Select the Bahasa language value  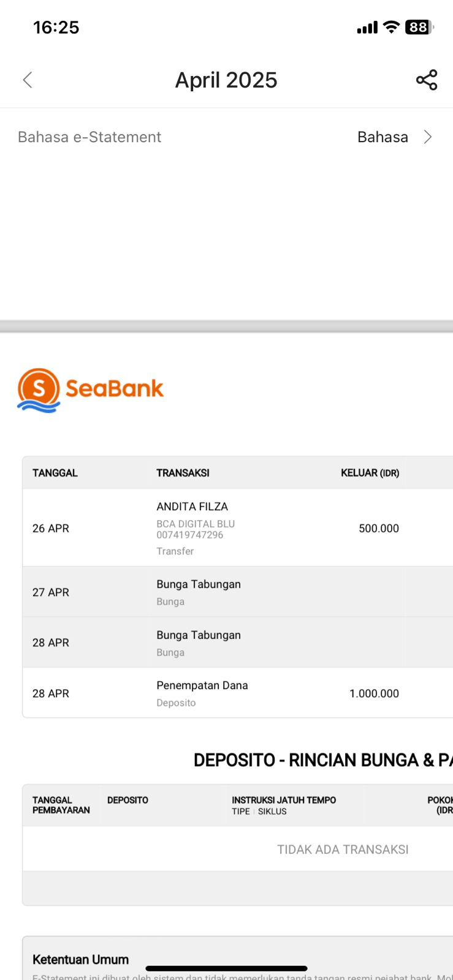point(383,137)
